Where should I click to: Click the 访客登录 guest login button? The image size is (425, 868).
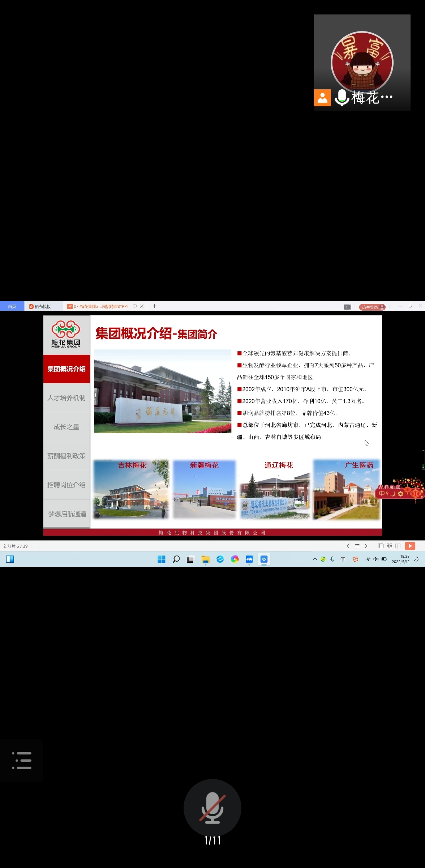pyautogui.click(x=372, y=307)
